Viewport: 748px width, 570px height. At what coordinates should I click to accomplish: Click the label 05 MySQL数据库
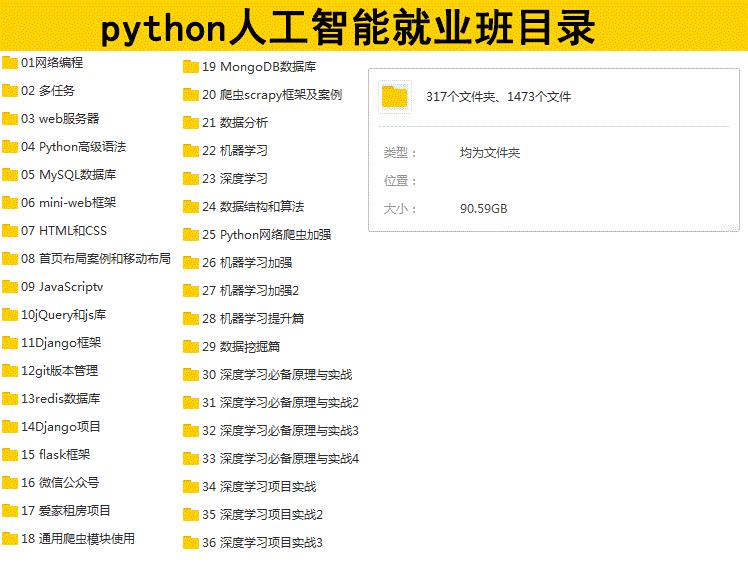coord(69,175)
